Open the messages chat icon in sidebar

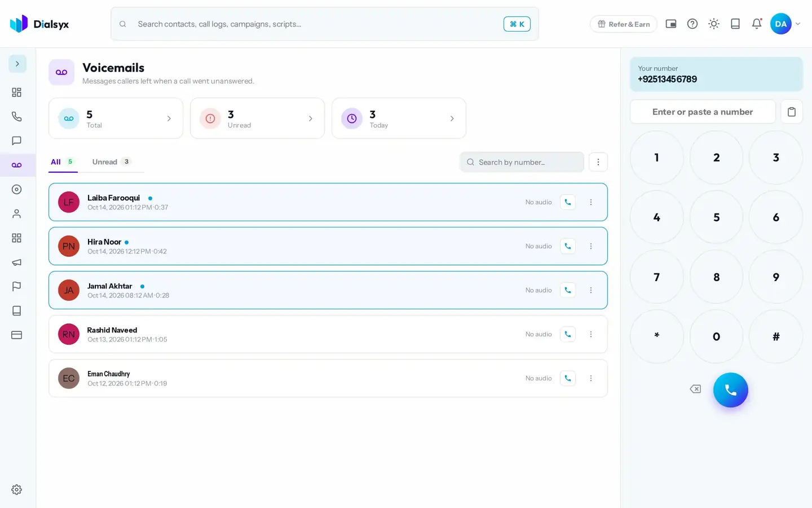(17, 141)
